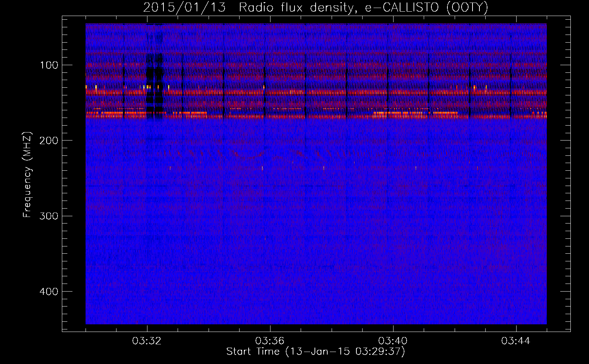
Task: Select the 03:36 time tick label
Action: 270,341
